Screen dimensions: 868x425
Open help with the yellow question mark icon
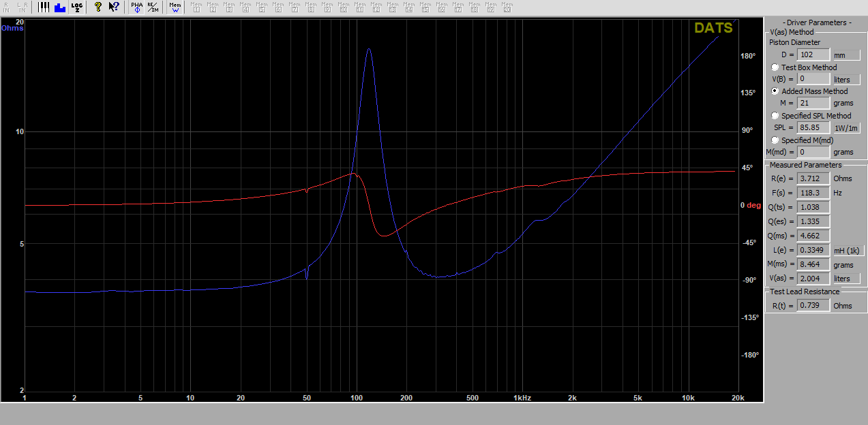pyautogui.click(x=98, y=7)
